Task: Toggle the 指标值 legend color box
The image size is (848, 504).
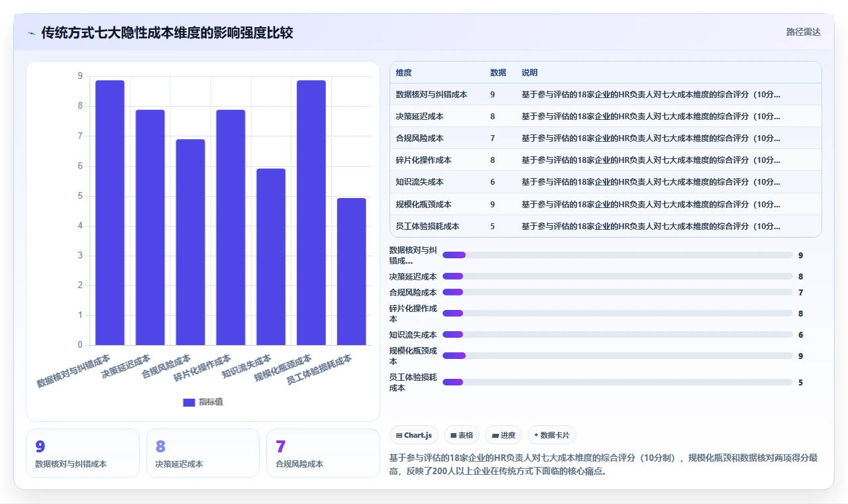Action: click(x=189, y=402)
